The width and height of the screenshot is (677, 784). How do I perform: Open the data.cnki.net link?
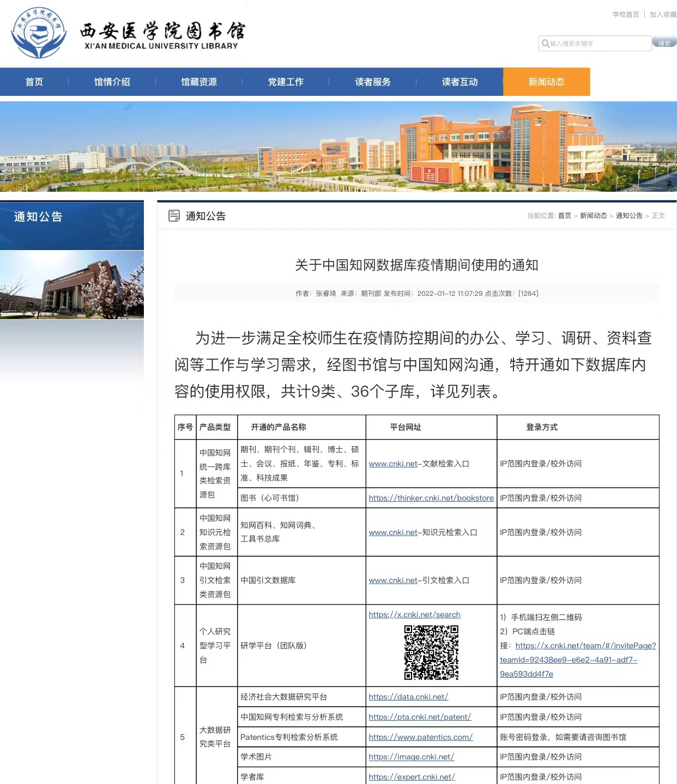tap(408, 697)
